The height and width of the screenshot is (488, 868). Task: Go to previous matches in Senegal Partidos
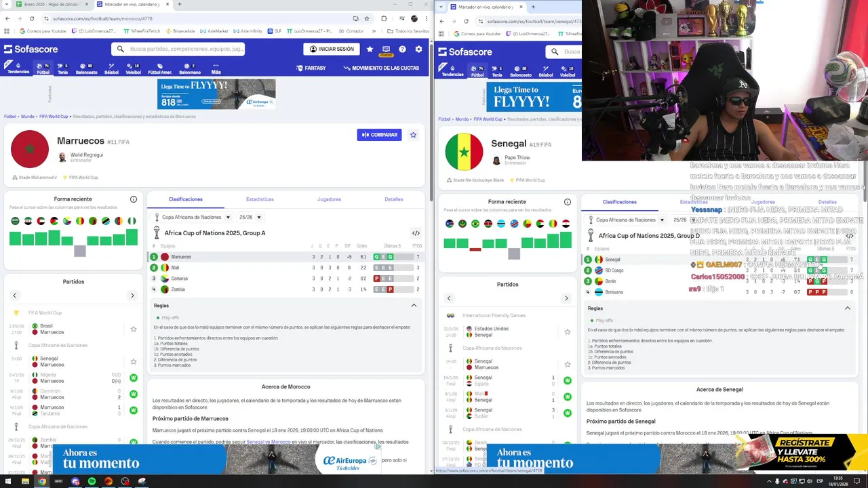[x=448, y=298]
